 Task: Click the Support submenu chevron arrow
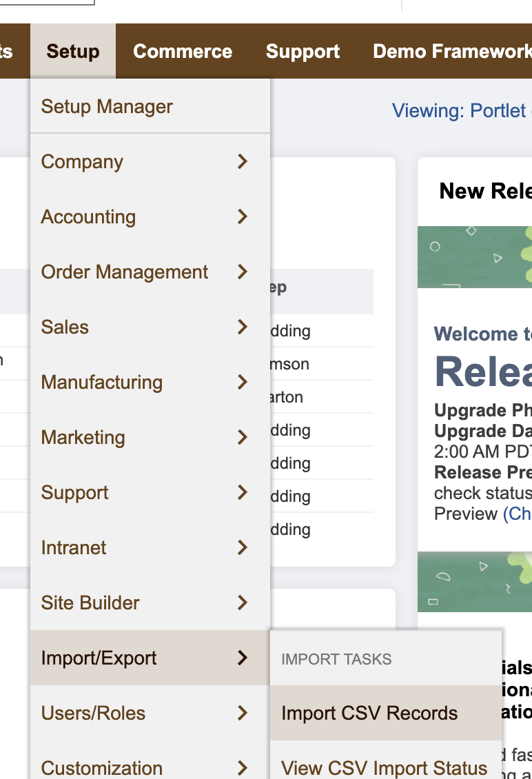242,492
